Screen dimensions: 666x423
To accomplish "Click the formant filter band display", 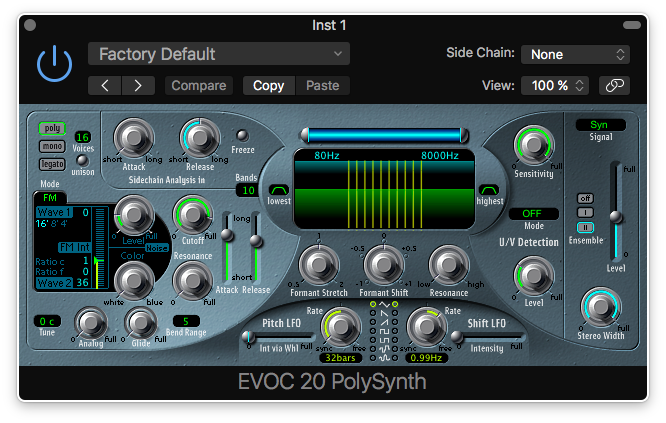I will click(x=384, y=190).
